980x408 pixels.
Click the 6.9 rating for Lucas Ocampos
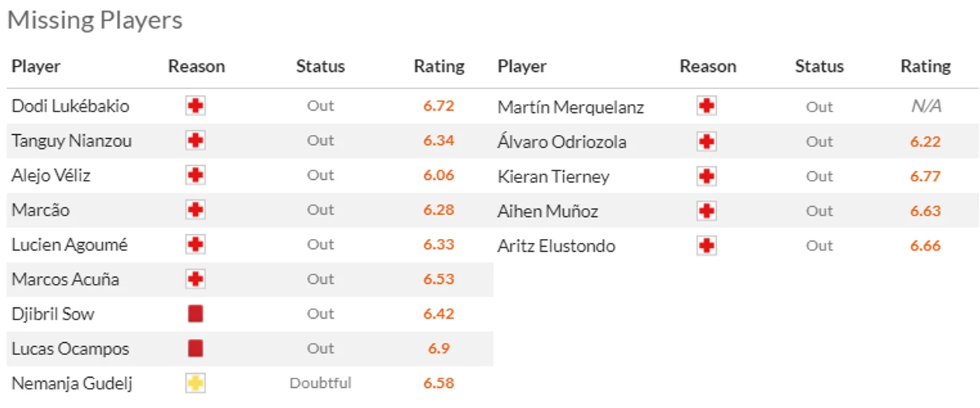click(x=439, y=349)
